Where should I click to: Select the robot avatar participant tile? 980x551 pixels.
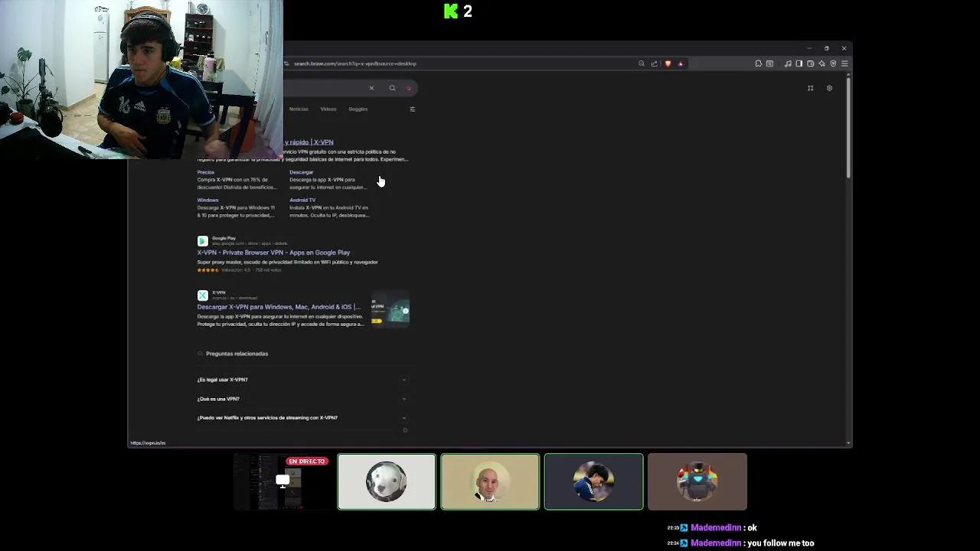pyautogui.click(x=697, y=481)
